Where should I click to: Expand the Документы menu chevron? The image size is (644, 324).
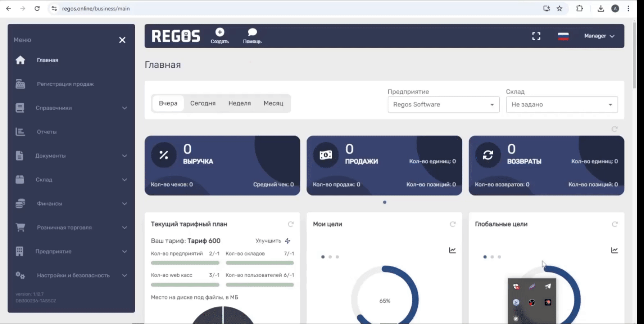[124, 156]
